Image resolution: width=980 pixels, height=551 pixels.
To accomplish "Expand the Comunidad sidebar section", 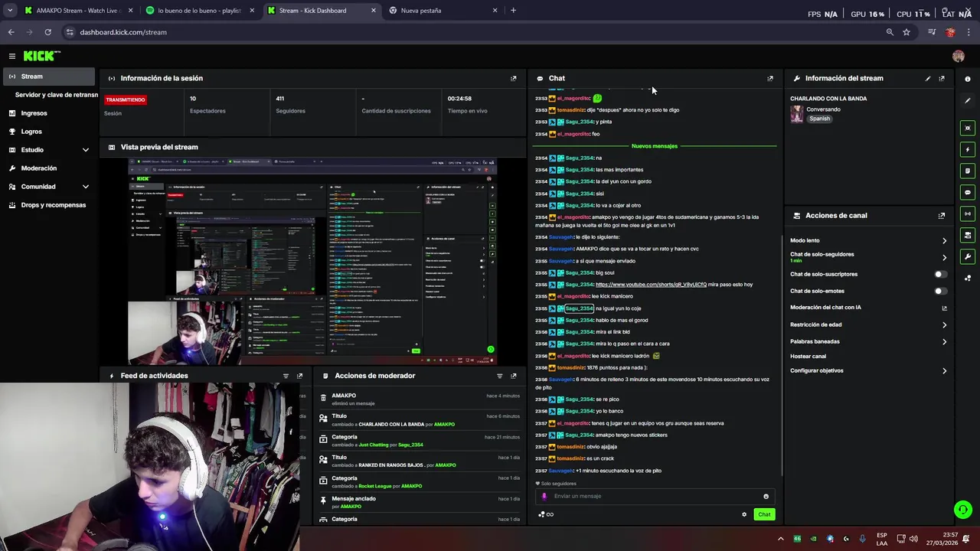I will 85,187.
